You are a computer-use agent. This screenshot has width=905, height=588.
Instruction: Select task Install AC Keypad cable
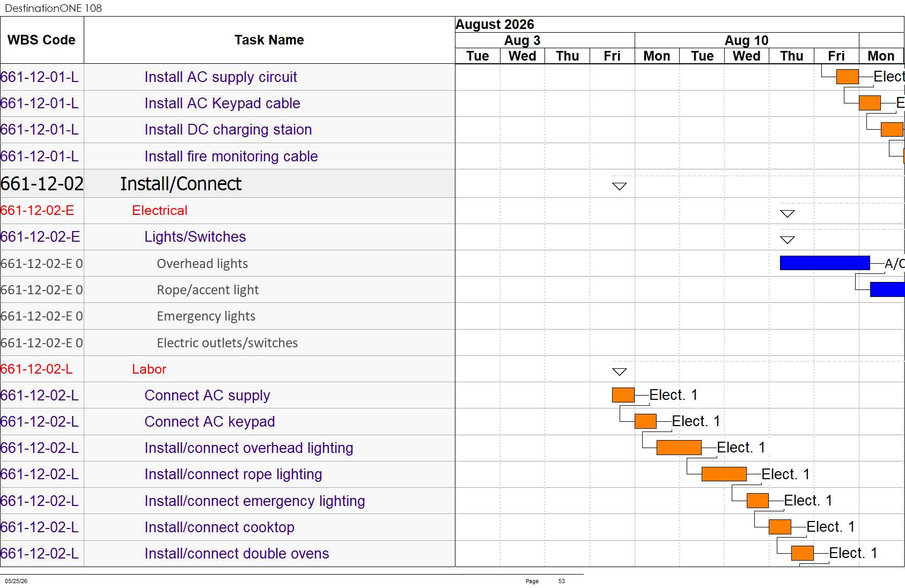222,103
